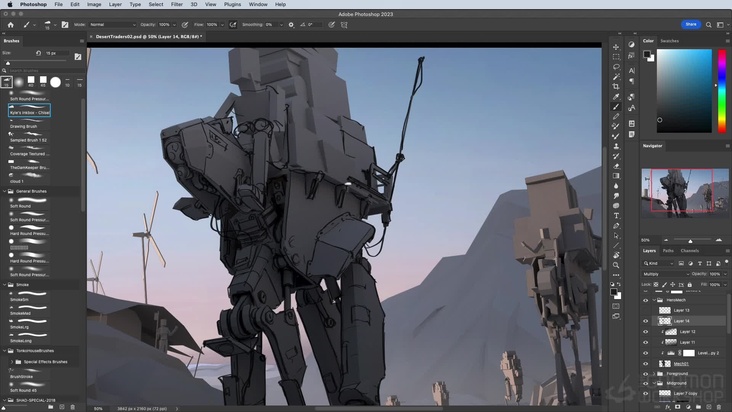
Task: Select the Zoom tool
Action: pyautogui.click(x=616, y=265)
